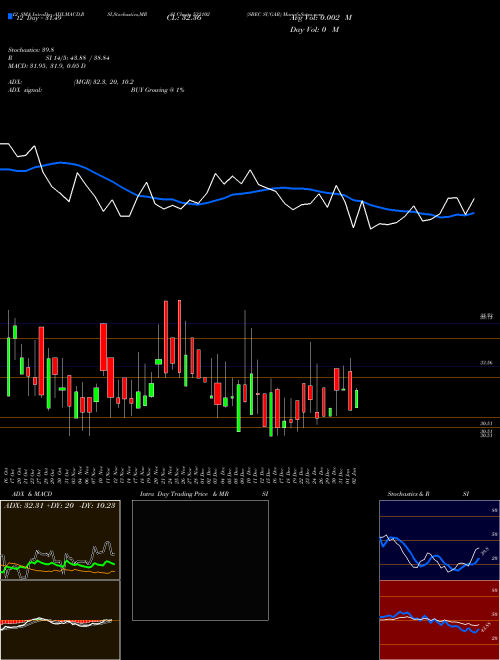The height and width of the screenshot is (660, 500).
Task: Click the 'CL: 32.36' closing price text
Action: (x=184, y=19)
